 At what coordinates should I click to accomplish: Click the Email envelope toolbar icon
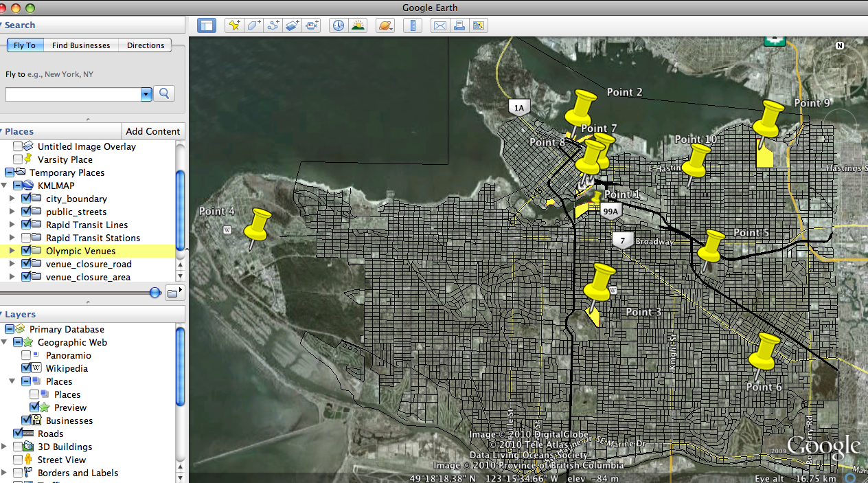[x=439, y=25]
